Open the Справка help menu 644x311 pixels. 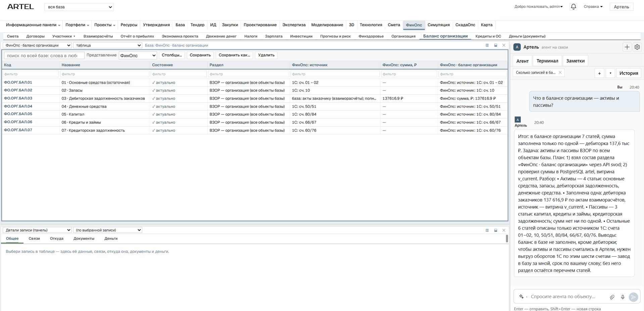point(593,7)
